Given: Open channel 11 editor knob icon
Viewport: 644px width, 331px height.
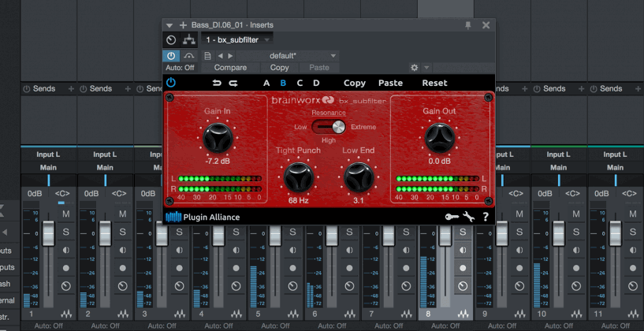Looking at the screenshot, I should tap(633, 286).
